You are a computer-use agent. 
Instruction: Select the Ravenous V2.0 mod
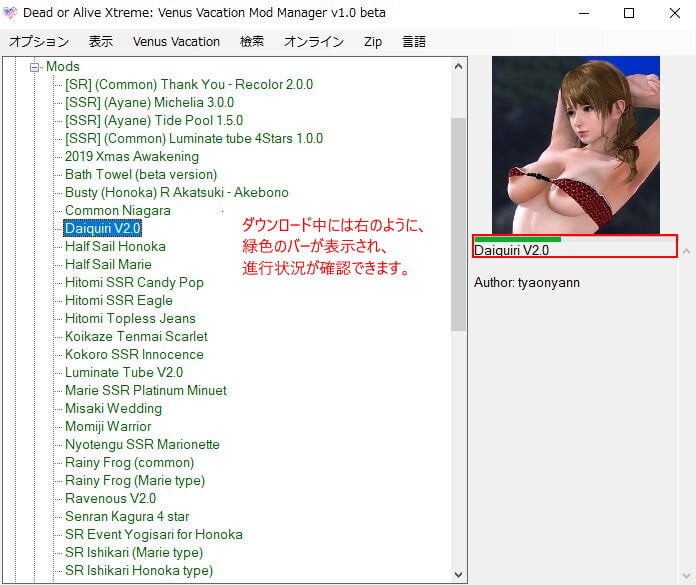[x=111, y=498]
